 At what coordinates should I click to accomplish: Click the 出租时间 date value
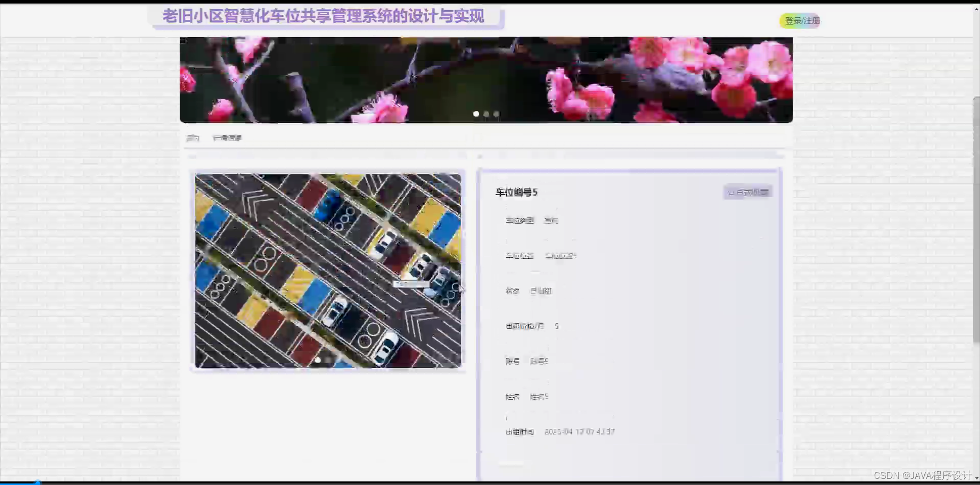pos(579,432)
